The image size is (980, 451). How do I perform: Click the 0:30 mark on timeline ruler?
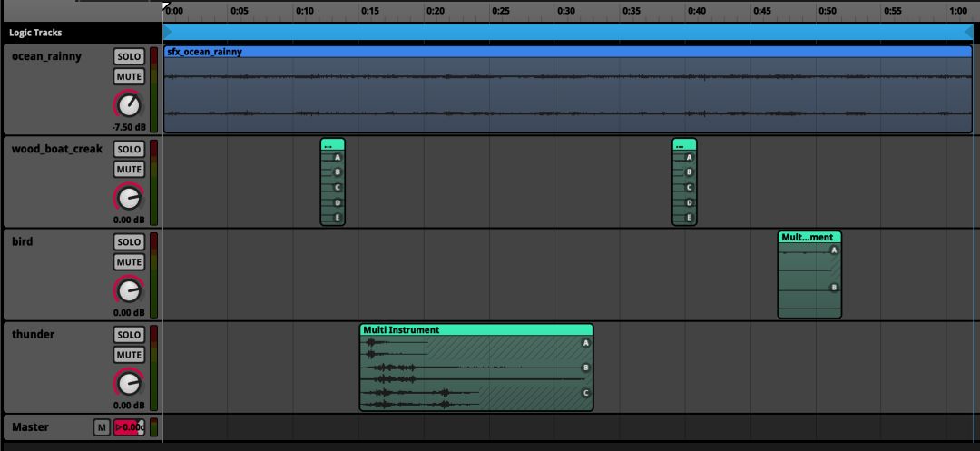click(566, 11)
